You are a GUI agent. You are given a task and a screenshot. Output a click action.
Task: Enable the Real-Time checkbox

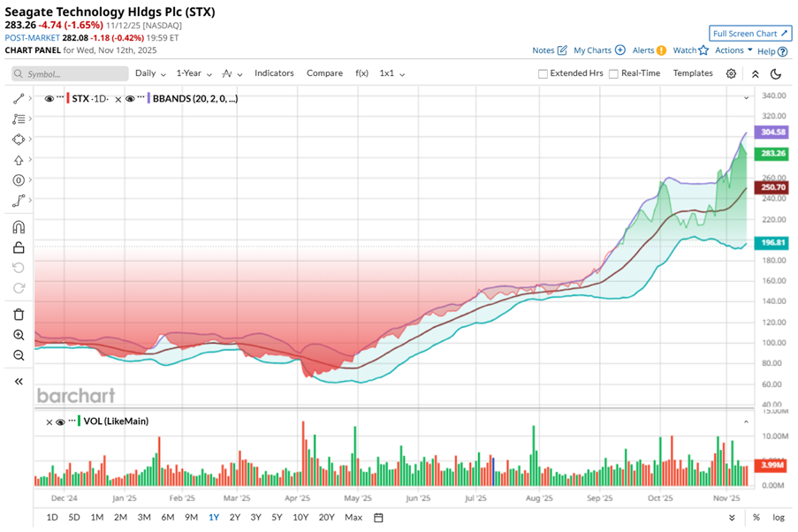[x=614, y=74]
